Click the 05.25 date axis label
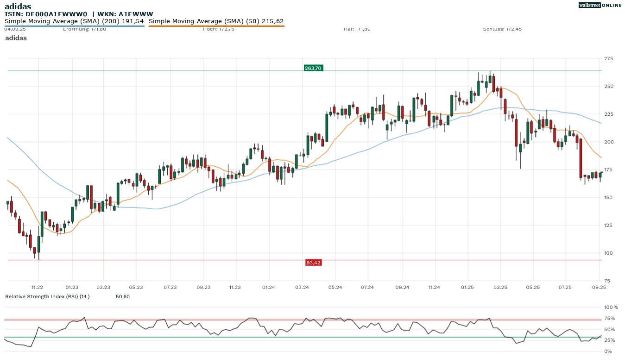Viewport: 625px width, 364px height. pyautogui.click(x=533, y=288)
